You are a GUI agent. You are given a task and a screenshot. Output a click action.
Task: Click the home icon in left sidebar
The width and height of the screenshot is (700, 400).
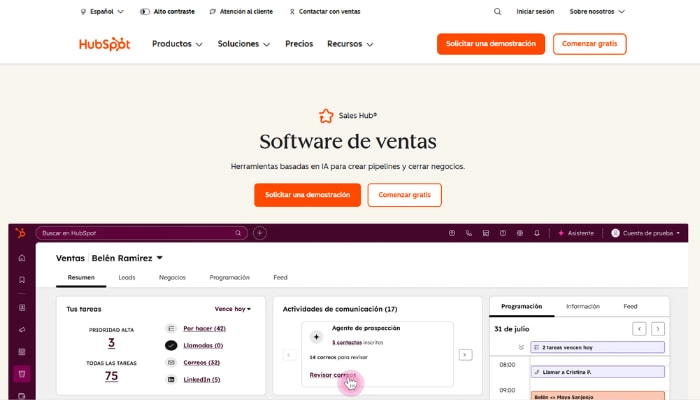(22, 258)
